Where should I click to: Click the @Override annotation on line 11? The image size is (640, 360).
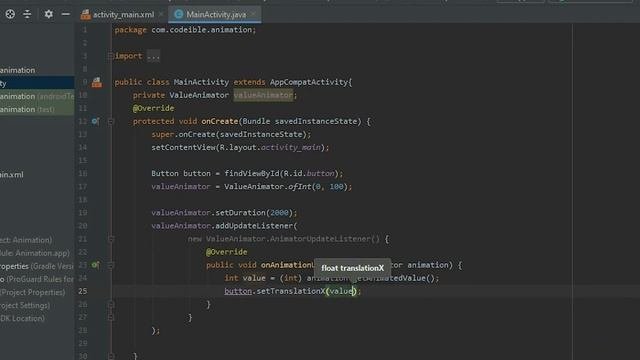pyautogui.click(x=153, y=108)
